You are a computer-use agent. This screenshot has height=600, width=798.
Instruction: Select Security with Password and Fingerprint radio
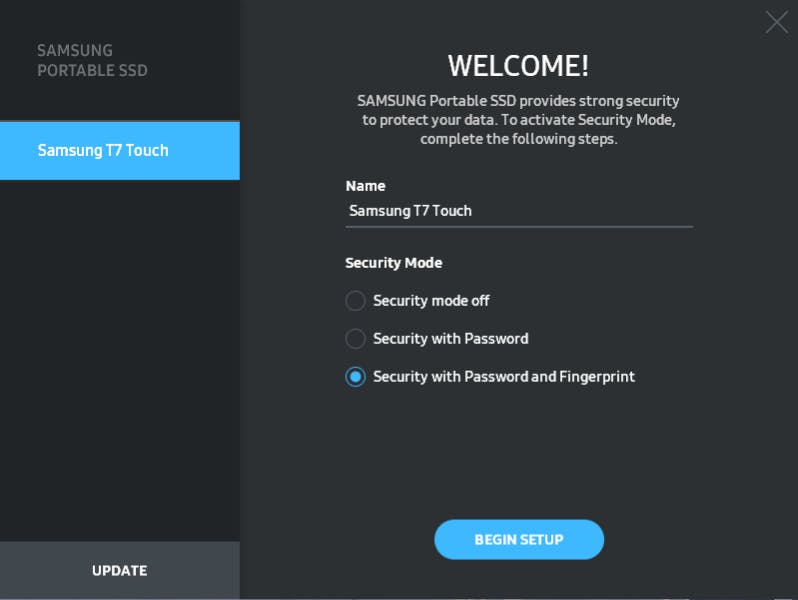click(355, 377)
